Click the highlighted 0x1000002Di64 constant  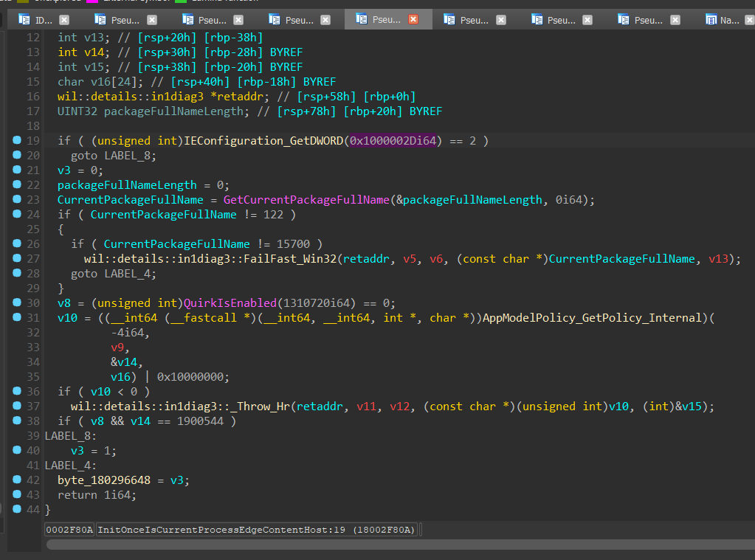click(x=393, y=141)
